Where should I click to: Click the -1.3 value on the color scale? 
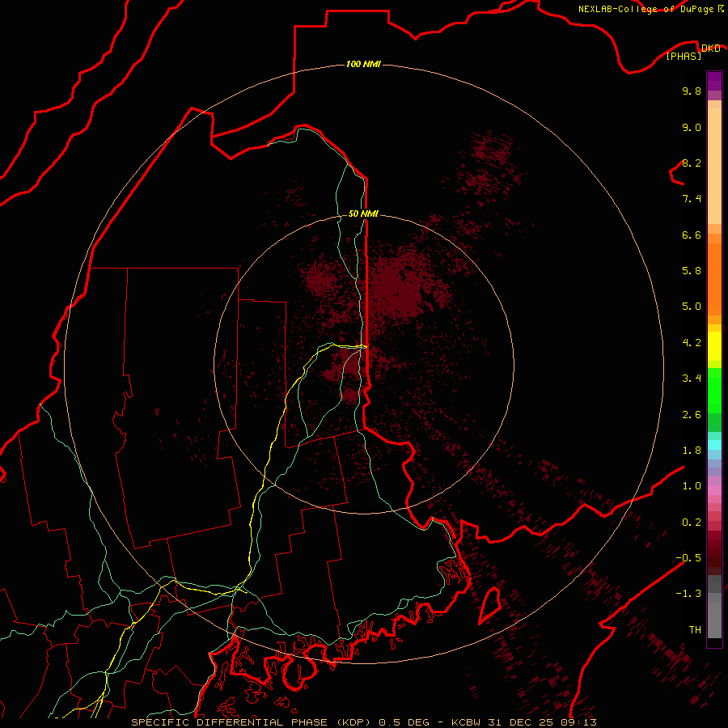point(688,594)
